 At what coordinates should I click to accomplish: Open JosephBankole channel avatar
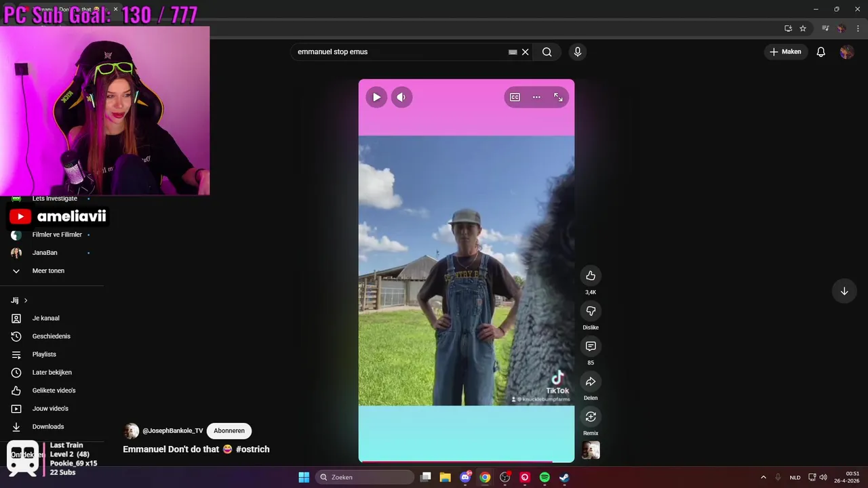132,430
